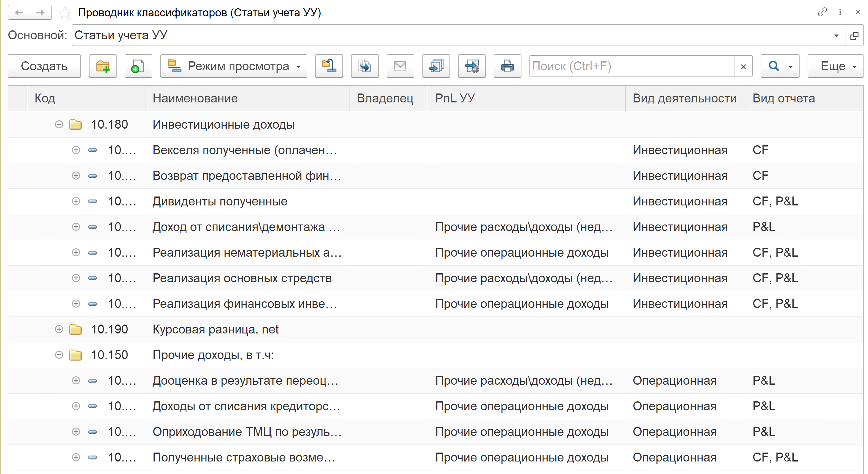
Task: Go forward with right arrow button
Action: click(x=41, y=13)
